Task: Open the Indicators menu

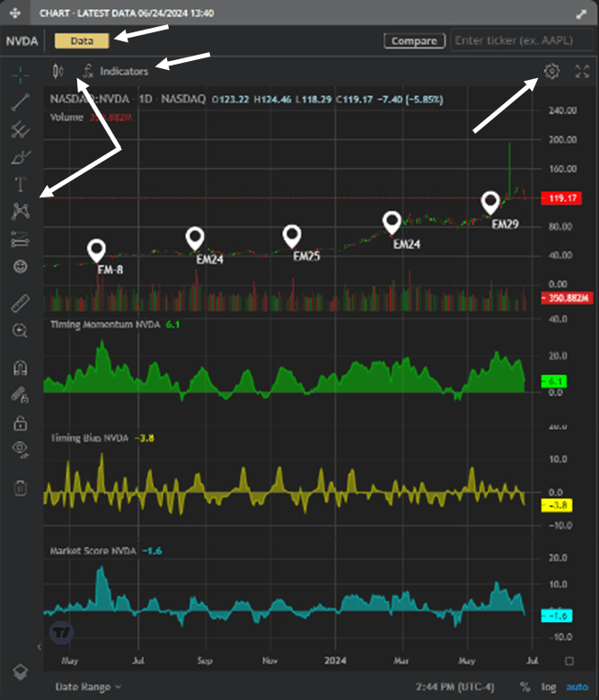Action: (x=115, y=72)
